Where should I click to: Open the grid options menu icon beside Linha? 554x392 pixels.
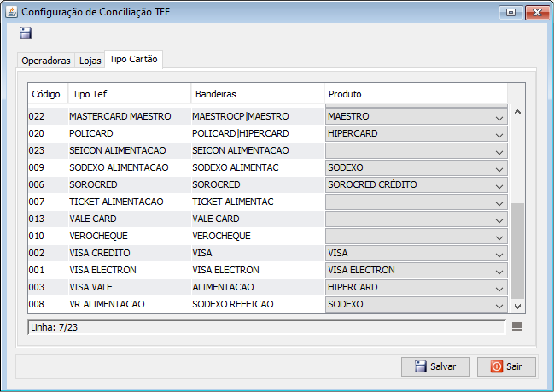click(x=517, y=327)
